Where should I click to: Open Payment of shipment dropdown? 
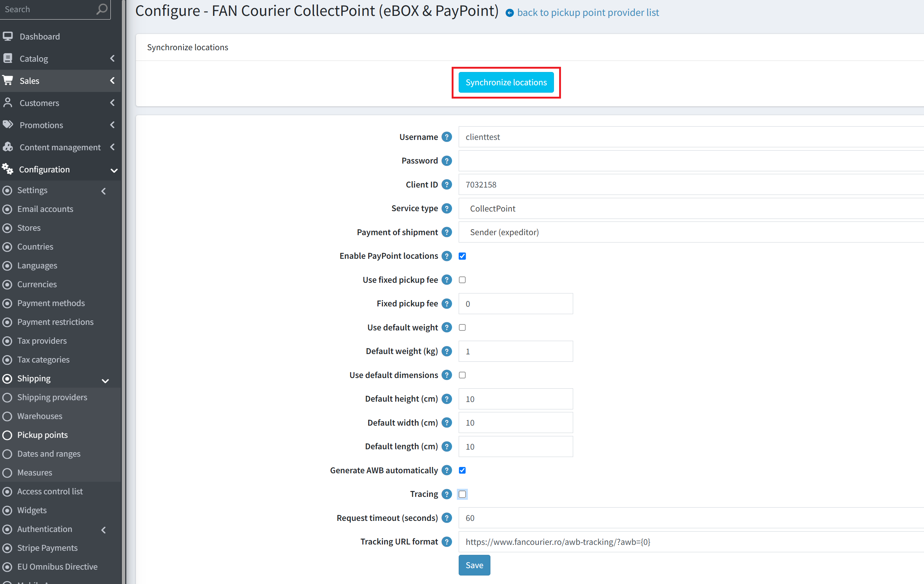[691, 232]
